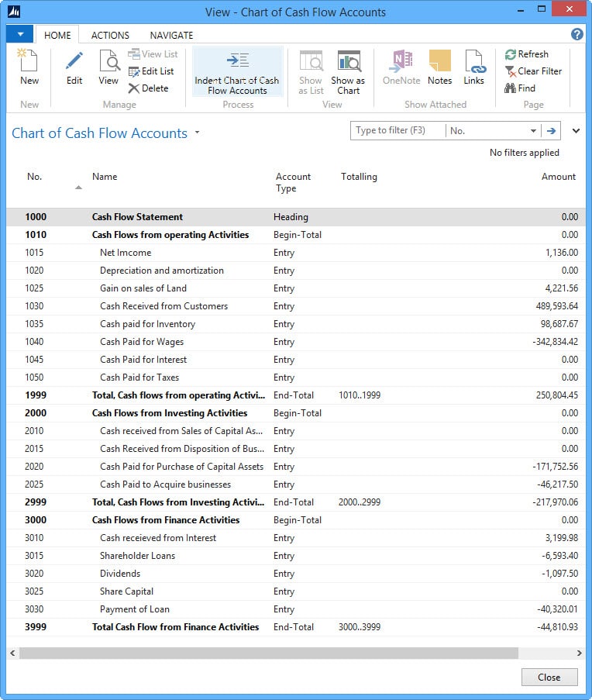Click Find binoculars
Screen dimensions: 592x700
click(x=520, y=88)
